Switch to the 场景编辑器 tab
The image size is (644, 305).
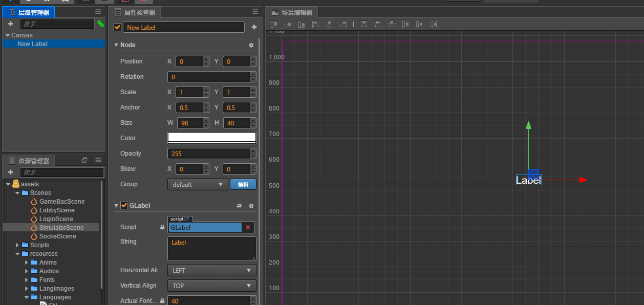click(x=292, y=12)
